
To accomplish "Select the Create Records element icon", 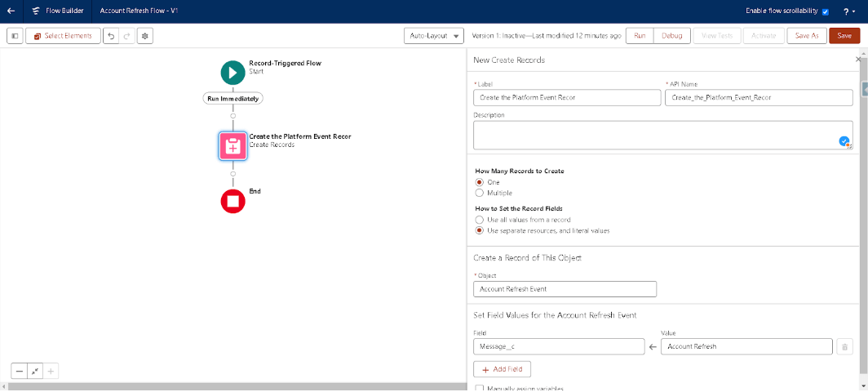I will [x=232, y=146].
